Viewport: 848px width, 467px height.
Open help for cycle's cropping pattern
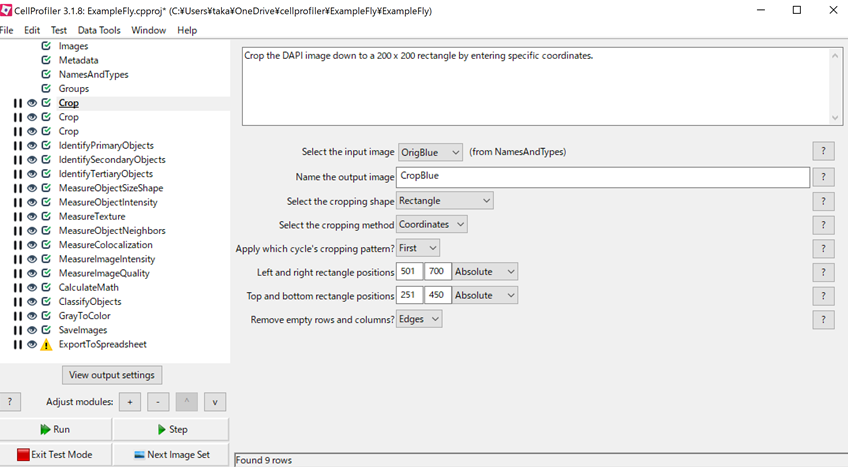[x=823, y=249]
